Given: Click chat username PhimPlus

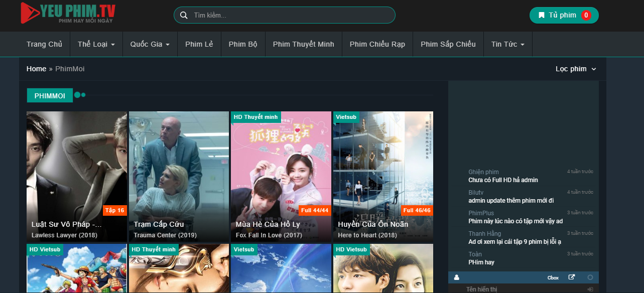Looking at the screenshot, I should pos(481,213).
